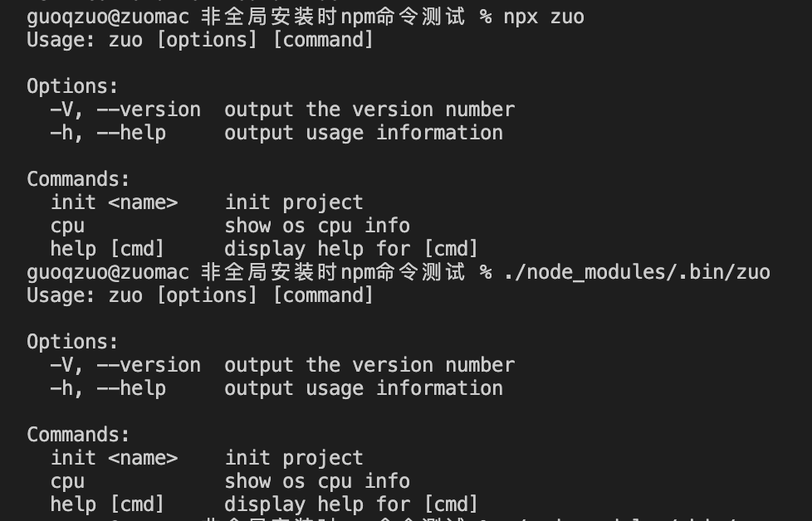Click 'show os cpu info' in npx zuo output

pos(317,226)
